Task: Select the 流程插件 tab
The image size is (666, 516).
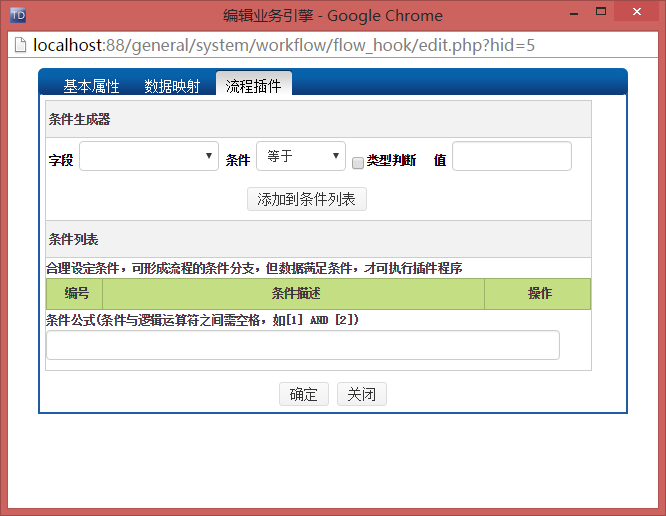Action: coord(254,84)
